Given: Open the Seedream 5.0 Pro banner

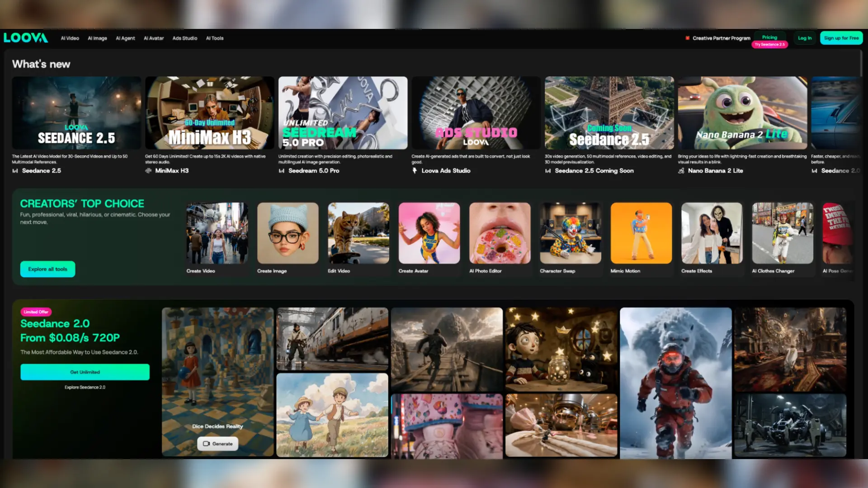Looking at the screenshot, I should (343, 113).
